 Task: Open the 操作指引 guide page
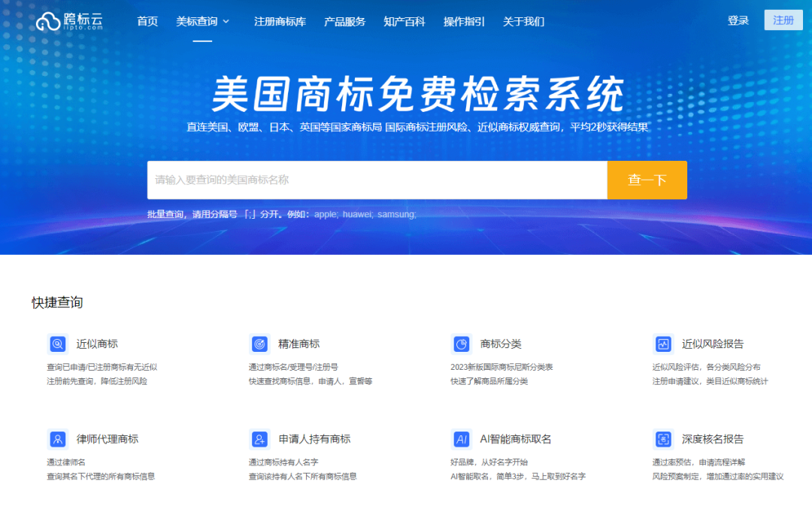464,22
